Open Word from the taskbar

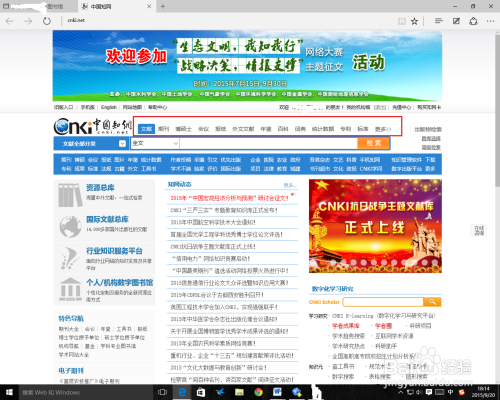[x=277, y=392]
